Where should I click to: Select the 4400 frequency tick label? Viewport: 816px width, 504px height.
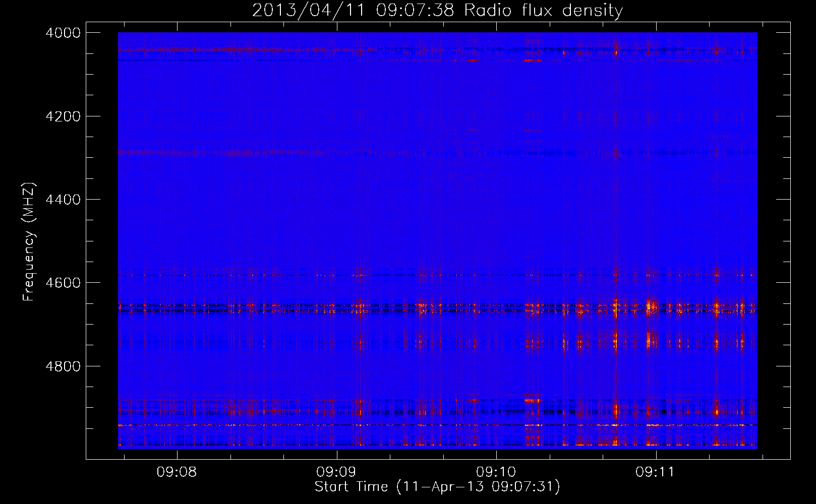[63, 200]
